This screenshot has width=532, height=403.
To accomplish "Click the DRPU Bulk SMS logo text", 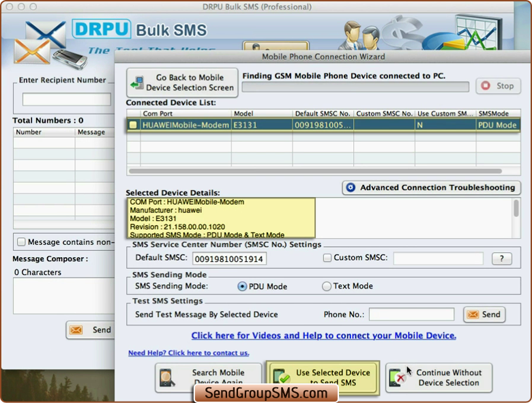I will coord(139,29).
